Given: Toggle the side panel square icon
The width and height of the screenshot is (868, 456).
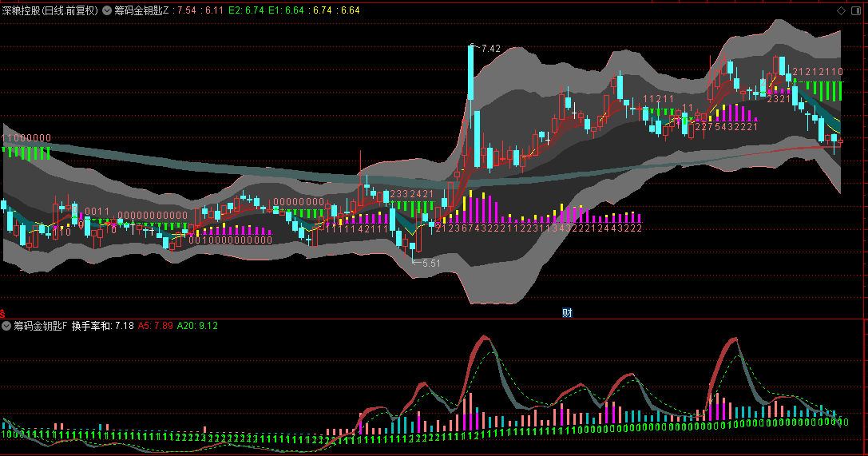Looking at the screenshot, I should pyautogui.click(x=854, y=10).
